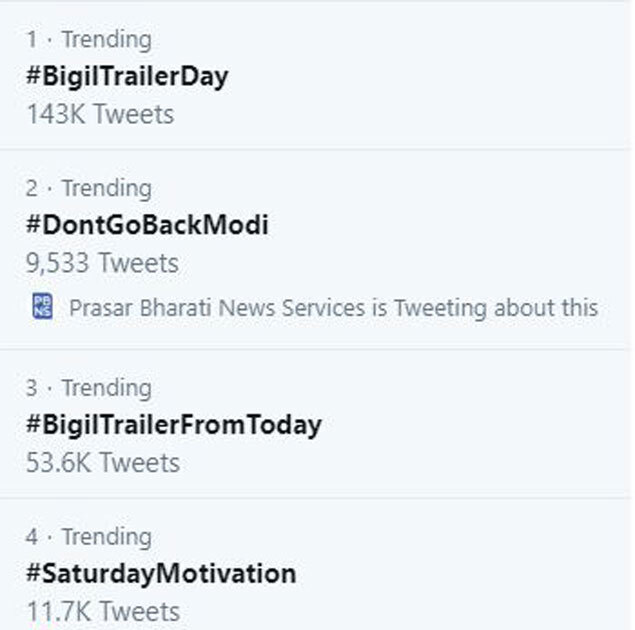Click "Trending" text above #BigilTrailerDay
The height and width of the screenshot is (630, 635).
pos(106,40)
